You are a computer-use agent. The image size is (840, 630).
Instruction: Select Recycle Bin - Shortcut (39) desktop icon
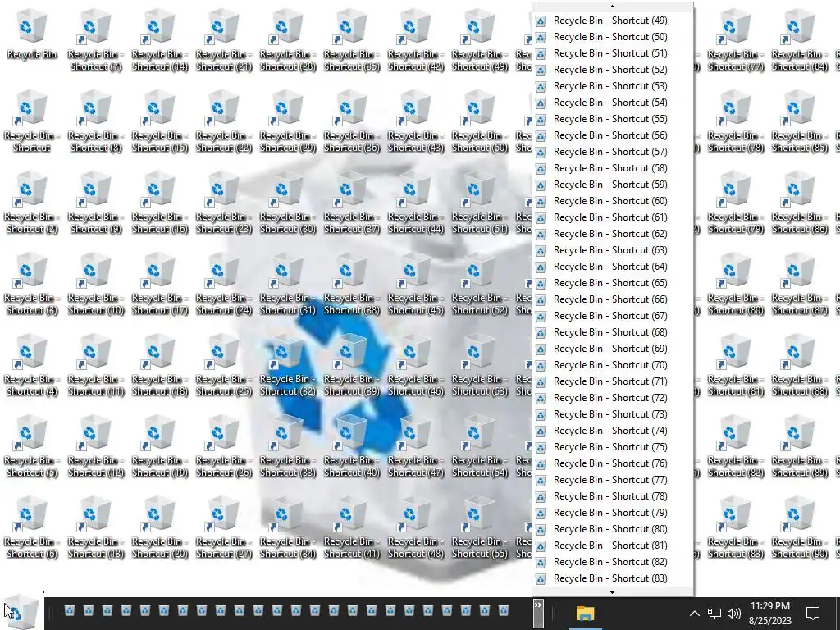pyautogui.click(x=352, y=367)
